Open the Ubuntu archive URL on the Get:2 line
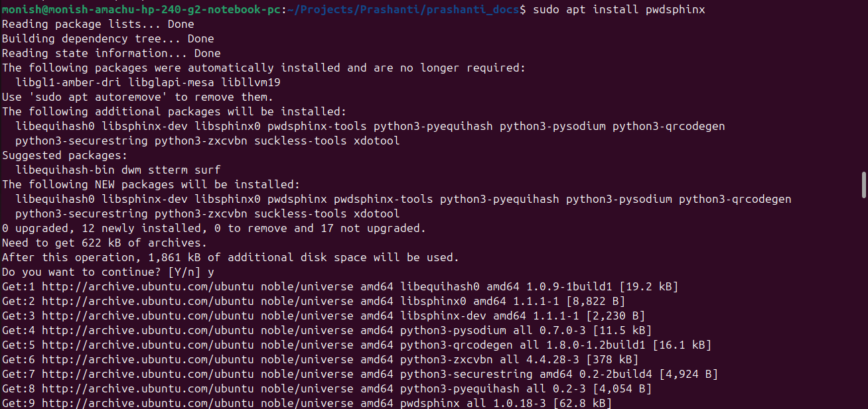This screenshot has width=868, height=409. pos(147,301)
